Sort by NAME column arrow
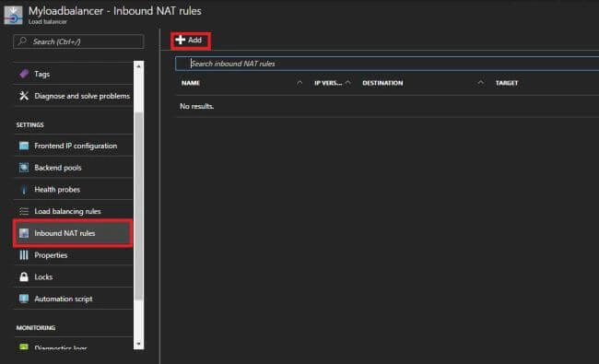 (299, 83)
